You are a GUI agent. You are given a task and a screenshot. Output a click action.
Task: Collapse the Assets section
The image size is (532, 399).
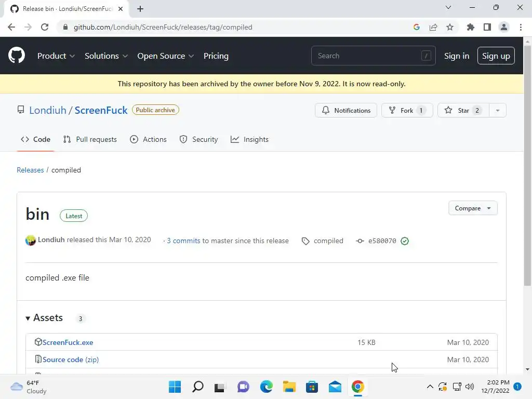tap(44, 318)
